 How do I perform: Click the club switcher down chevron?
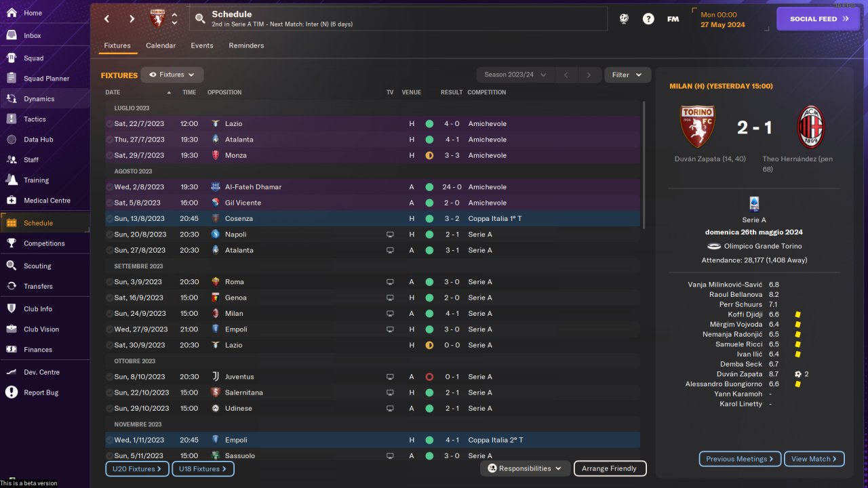174,23
